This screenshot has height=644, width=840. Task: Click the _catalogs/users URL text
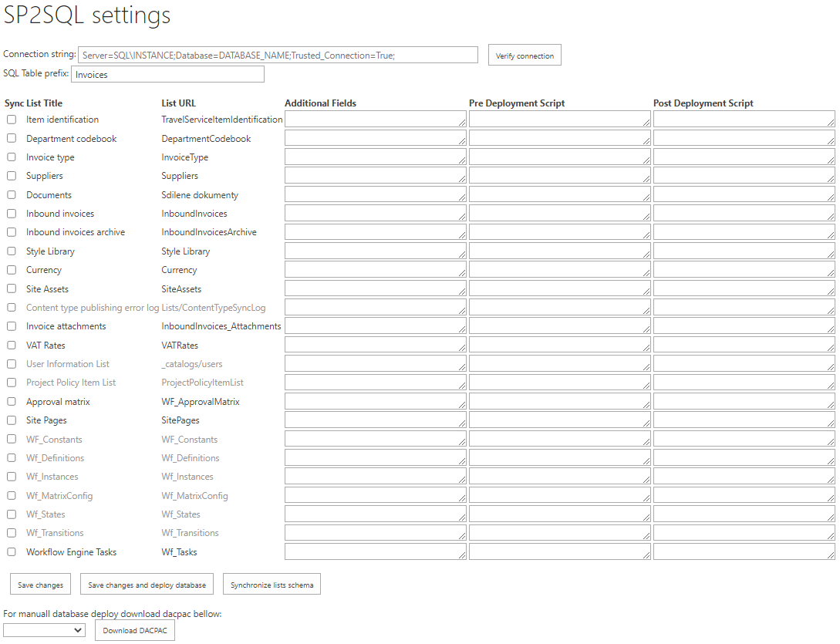click(x=192, y=364)
